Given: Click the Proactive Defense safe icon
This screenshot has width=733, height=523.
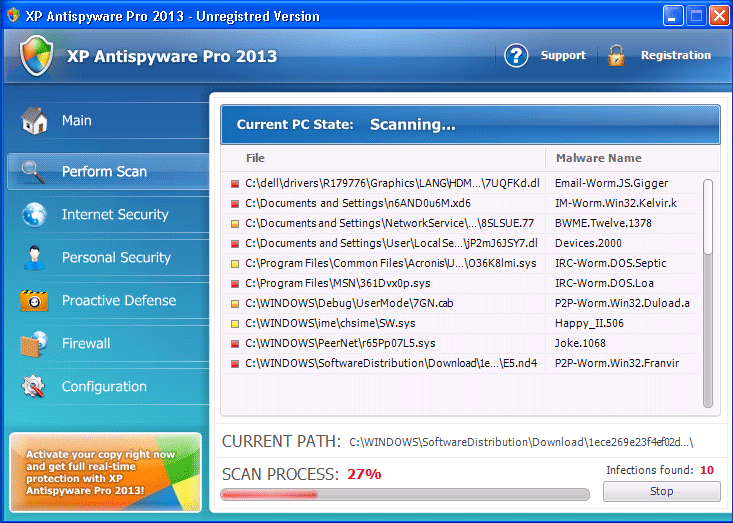Looking at the screenshot, I should click(x=35, y=301).
